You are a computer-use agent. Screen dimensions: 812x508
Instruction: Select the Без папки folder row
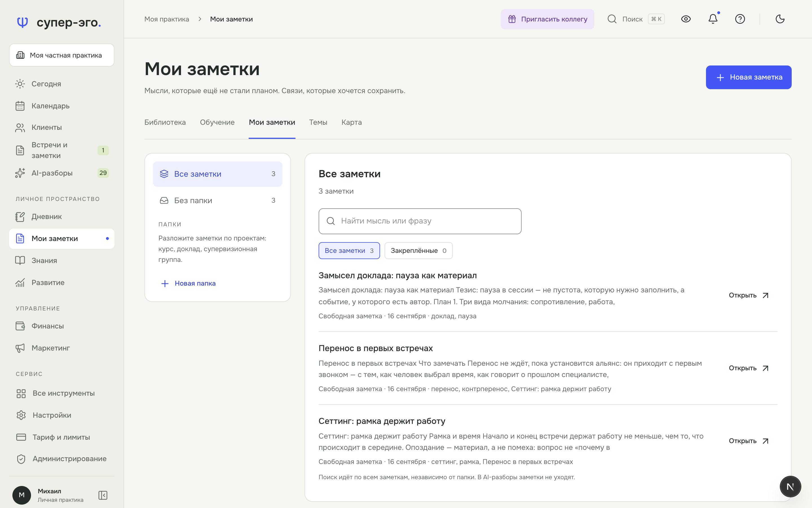(x=217, y=201)
